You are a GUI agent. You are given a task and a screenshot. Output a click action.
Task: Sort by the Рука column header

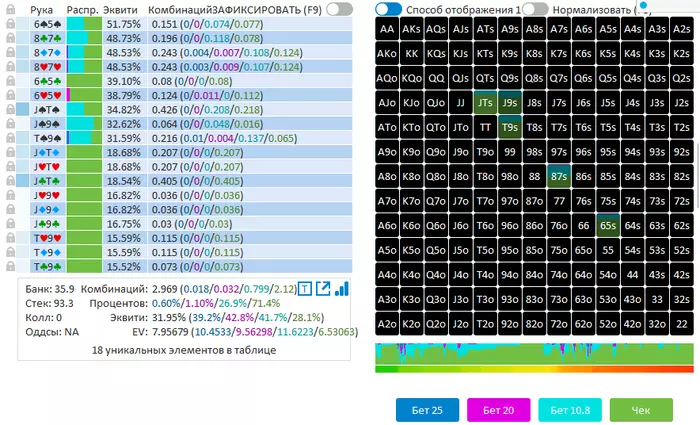(x=42, y=10)
